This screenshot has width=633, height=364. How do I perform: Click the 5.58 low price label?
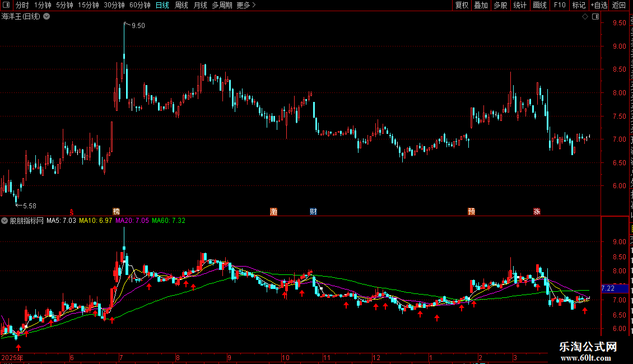pyautogui.click(x=30, y=206)
